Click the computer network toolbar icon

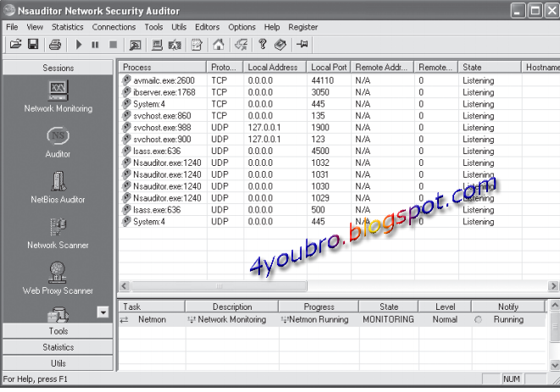coord(157,45)
